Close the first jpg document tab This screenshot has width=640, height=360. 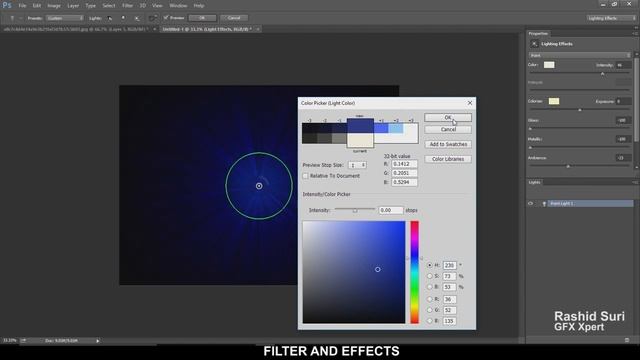coord(154,29)
